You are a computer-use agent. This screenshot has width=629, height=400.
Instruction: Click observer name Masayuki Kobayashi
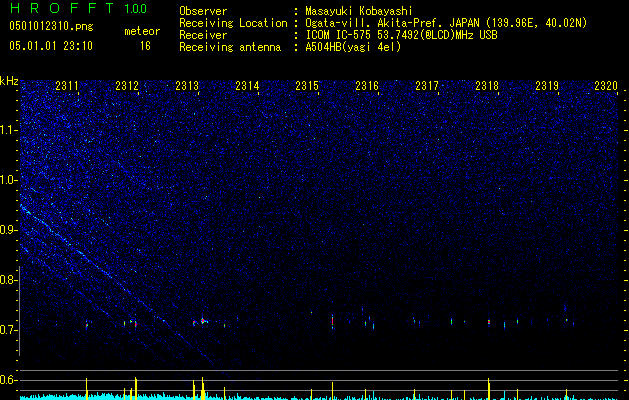(359, 11)
